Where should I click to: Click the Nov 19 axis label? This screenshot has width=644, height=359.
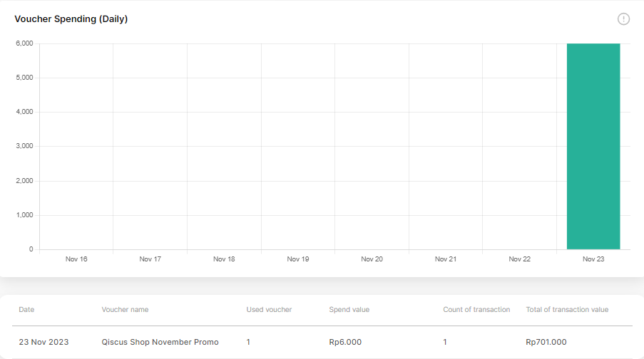coord(298,259)
